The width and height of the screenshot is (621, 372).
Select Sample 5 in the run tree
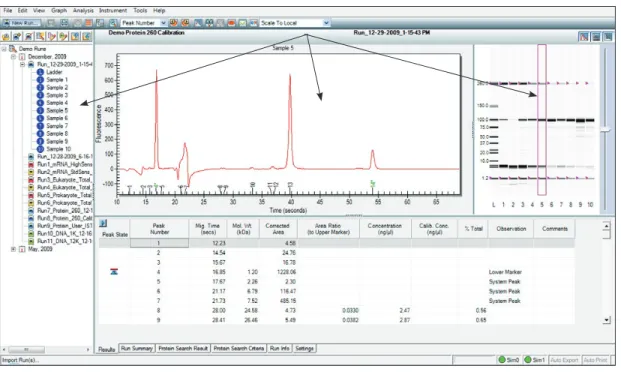point(57,111)
